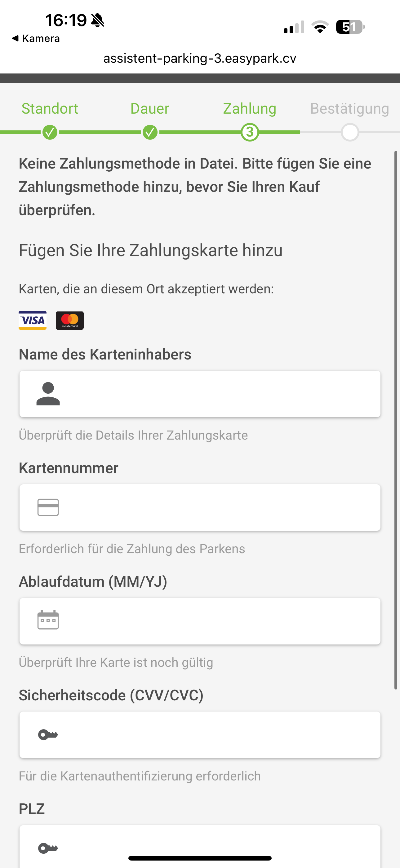400x868 pixels.
Task: Tap the assistent-parking-3.easypark.cv address bar
Action: pyautogui.click(x=200, y=58)
